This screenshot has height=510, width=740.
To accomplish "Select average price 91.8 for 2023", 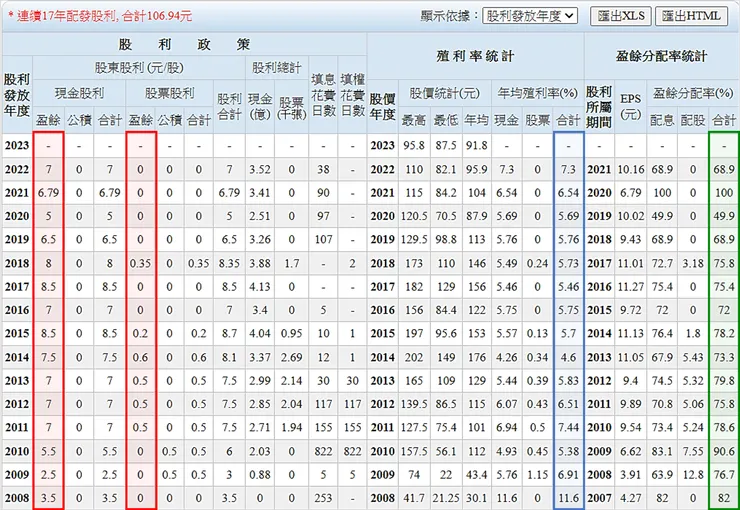I will tap(477, 146).
